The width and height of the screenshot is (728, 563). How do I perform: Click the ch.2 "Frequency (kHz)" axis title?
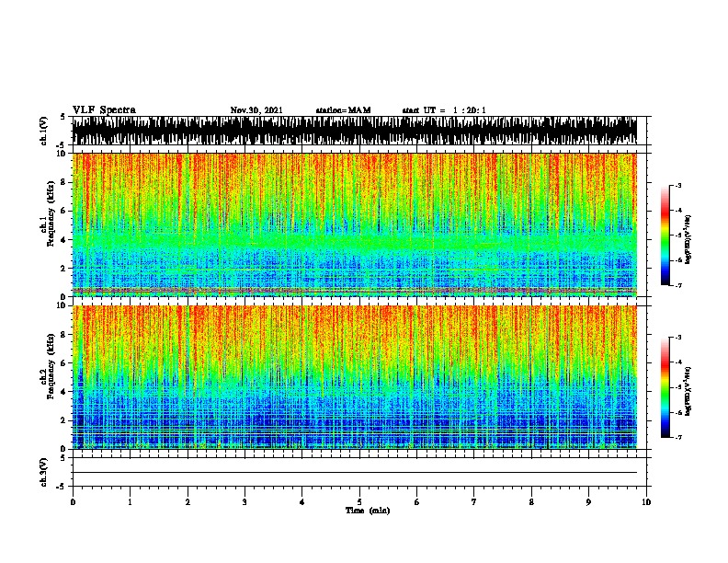tap(51, 366)
